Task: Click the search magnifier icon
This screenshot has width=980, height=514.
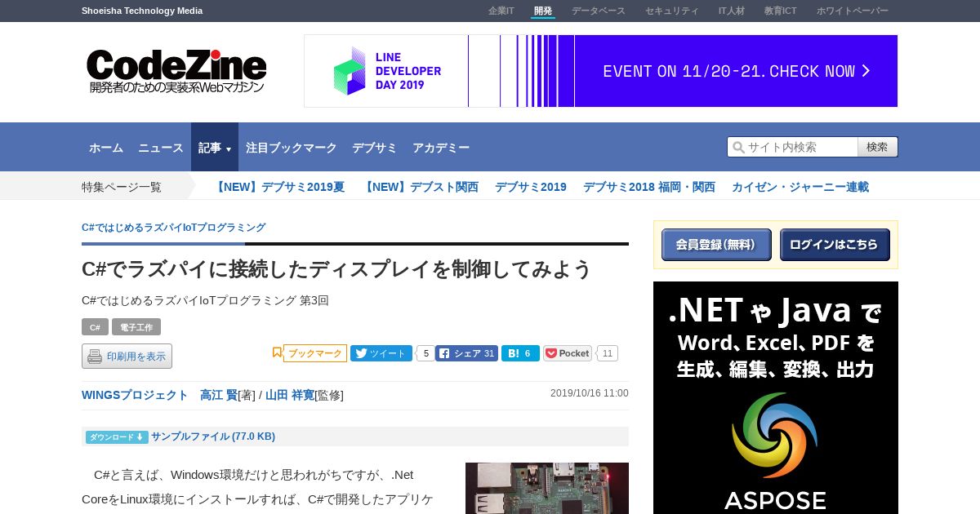Action: coord(738,147)
